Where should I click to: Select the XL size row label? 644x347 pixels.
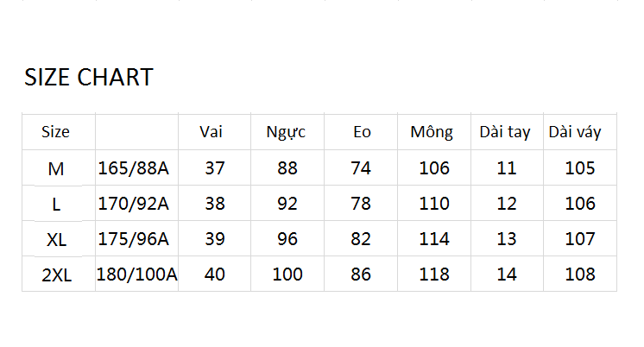coord(57,239)
